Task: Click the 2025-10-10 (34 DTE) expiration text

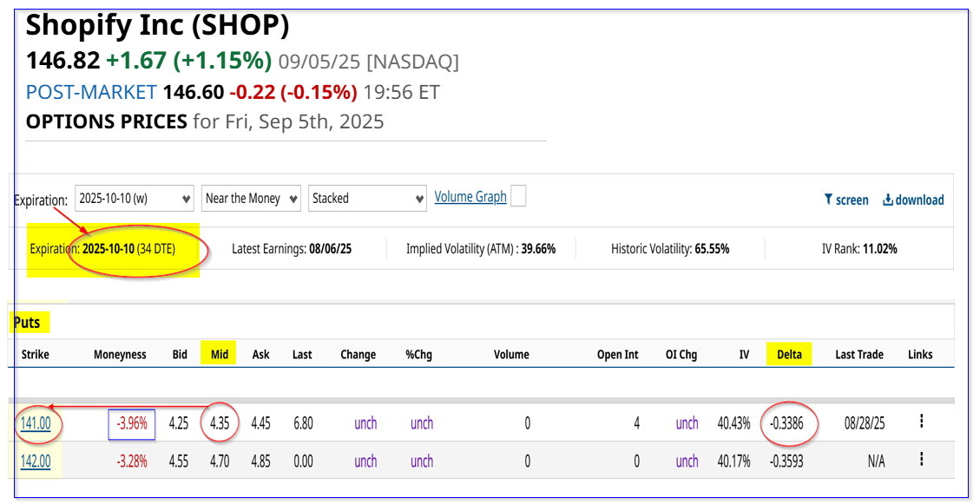Action: (128, 249)
